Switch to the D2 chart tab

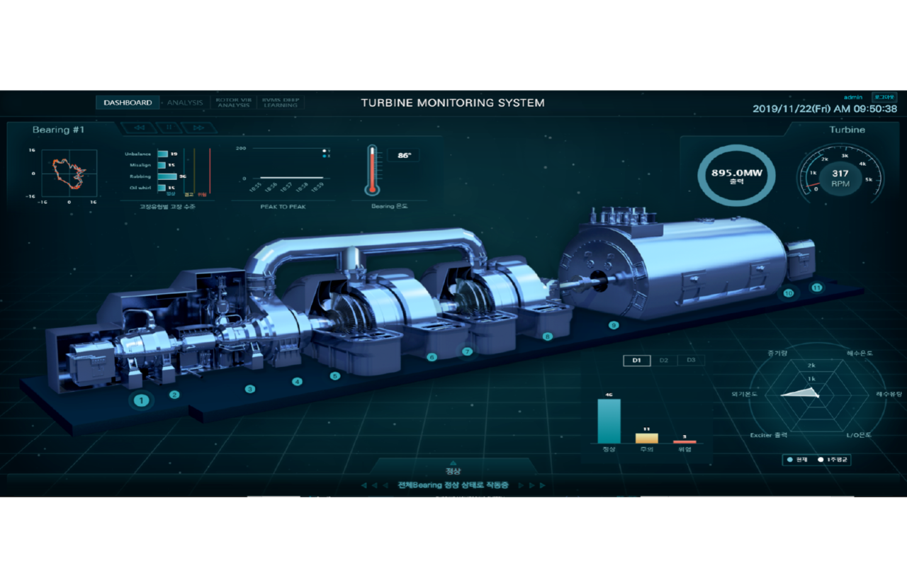pyautogui.click(x=664, y=361)
